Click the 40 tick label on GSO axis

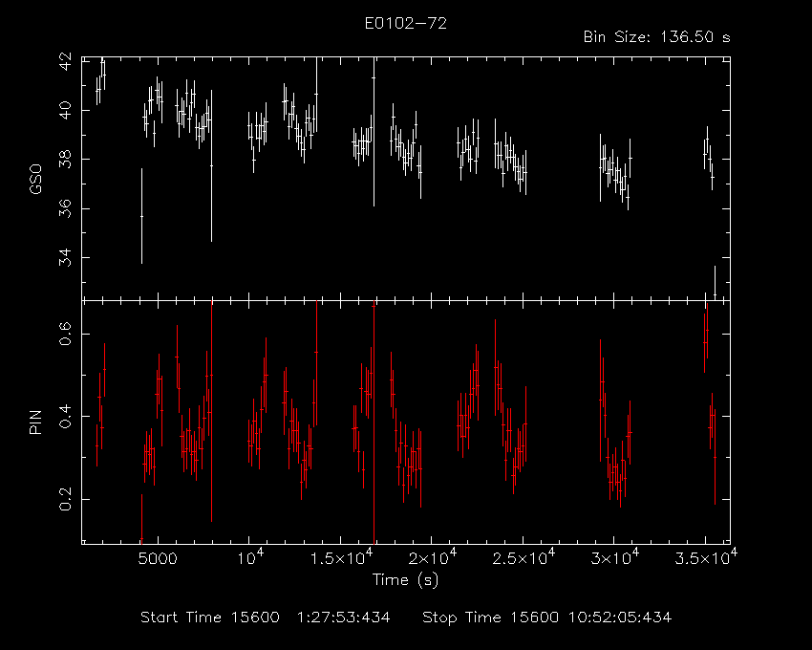click(66, 111)
